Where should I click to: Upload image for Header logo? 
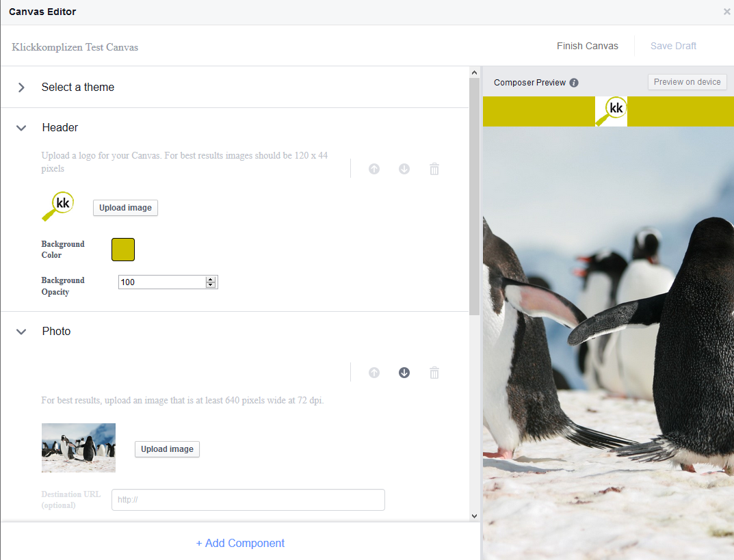(125, 208)
